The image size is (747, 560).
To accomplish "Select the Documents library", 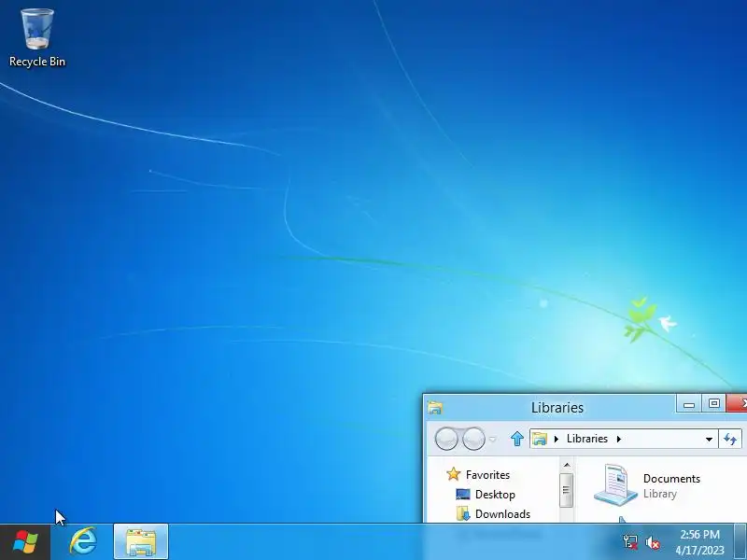I will click(647, 485).
